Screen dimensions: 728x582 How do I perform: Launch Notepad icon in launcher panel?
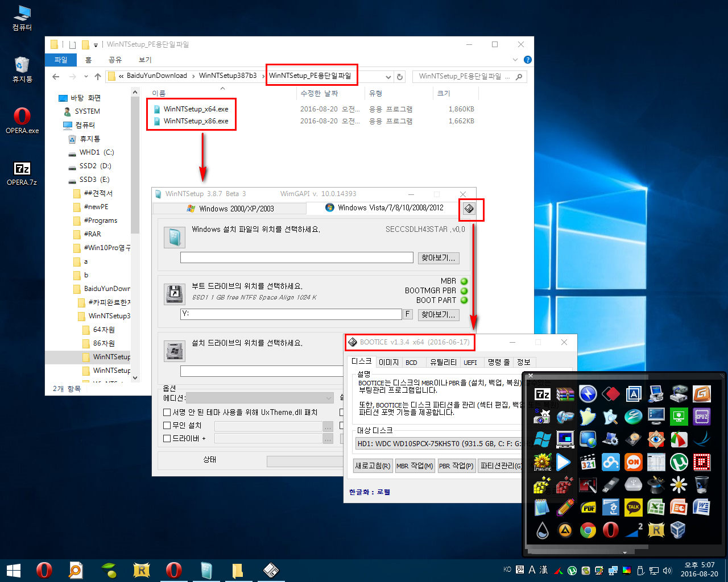pos(542,508)
